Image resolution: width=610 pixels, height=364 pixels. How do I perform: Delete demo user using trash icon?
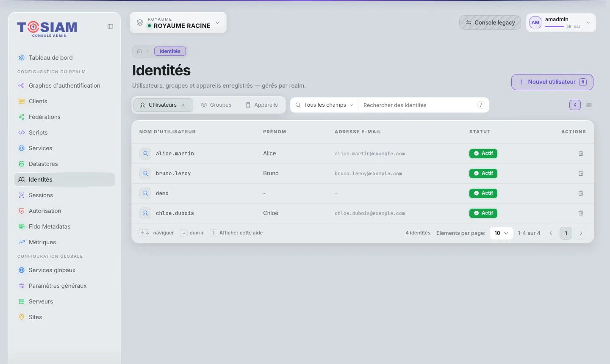point(581,193)
